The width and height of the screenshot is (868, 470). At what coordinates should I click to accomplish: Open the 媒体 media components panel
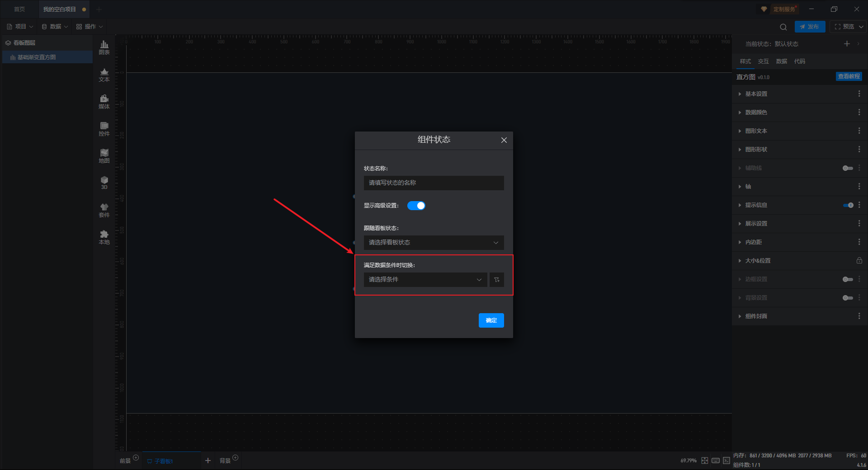pos(104,102)
